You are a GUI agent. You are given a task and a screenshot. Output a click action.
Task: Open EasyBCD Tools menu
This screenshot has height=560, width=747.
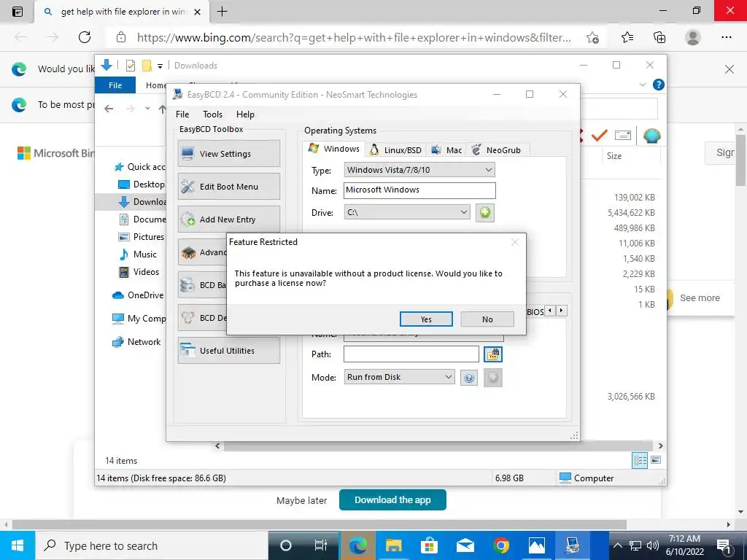coord(212,114)
